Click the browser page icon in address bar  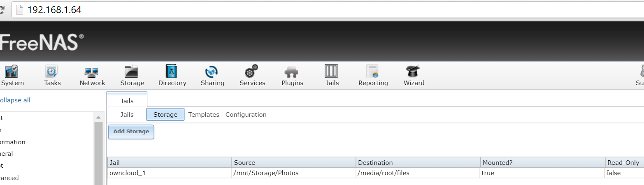(19, 10)
